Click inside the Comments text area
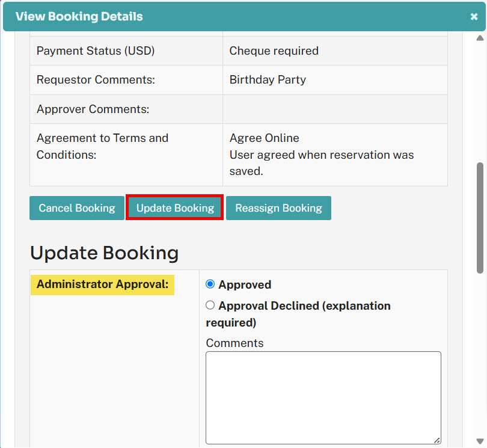This screenshot has height=448, width=487. 323,397
